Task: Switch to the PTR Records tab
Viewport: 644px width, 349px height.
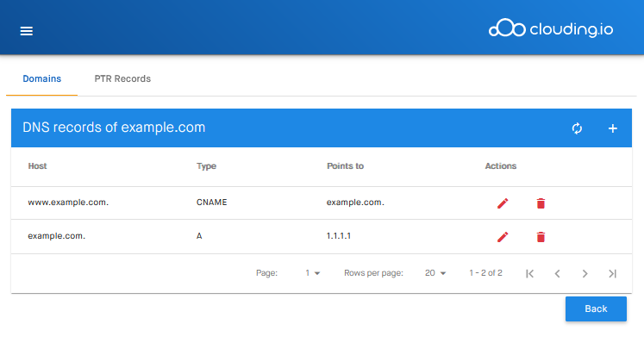Action: coord(122,78)
